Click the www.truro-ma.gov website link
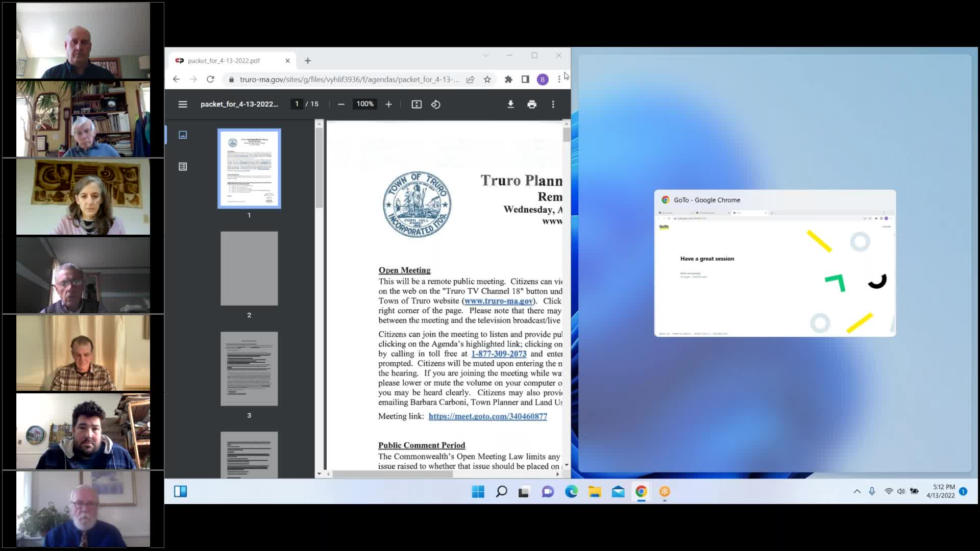This screenshot has height=551, width=980. (499, 301)
